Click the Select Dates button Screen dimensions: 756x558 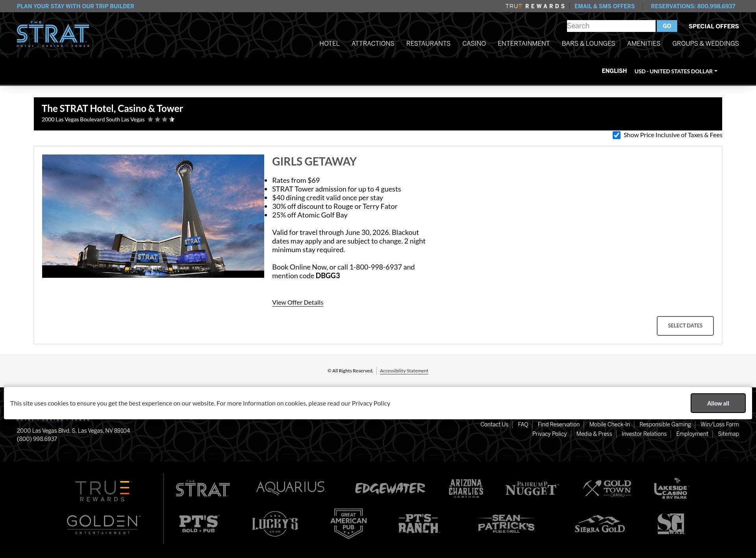tap(685, 326)
